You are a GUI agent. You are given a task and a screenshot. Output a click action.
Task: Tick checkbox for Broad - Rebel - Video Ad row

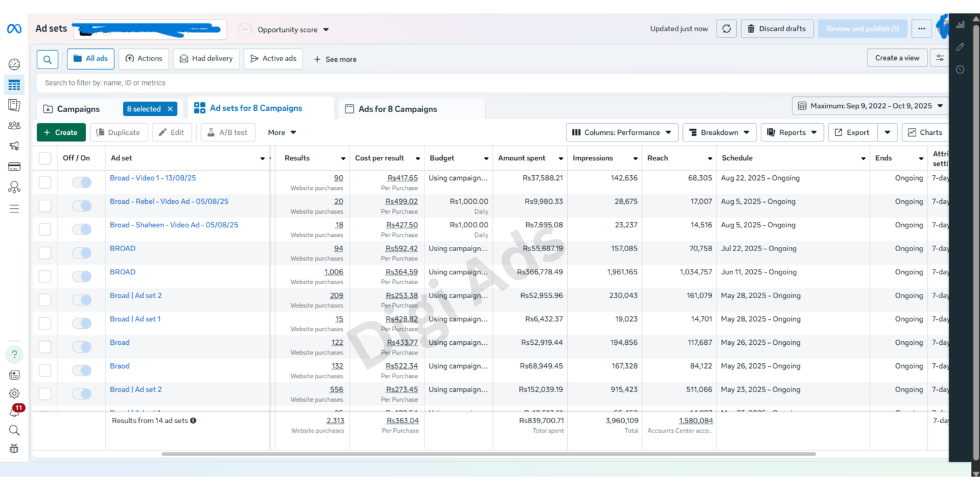(45, 206)
